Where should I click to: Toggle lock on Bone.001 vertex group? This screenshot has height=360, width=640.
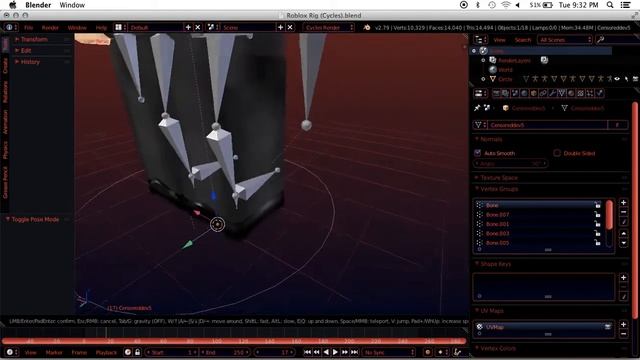598,224
